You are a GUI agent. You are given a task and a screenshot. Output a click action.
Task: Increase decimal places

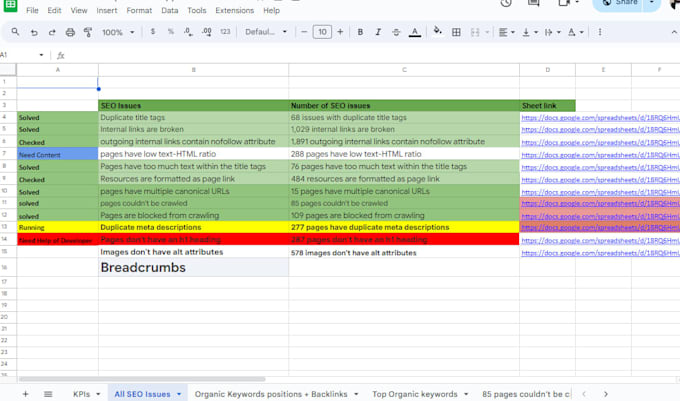click(206, 32)
